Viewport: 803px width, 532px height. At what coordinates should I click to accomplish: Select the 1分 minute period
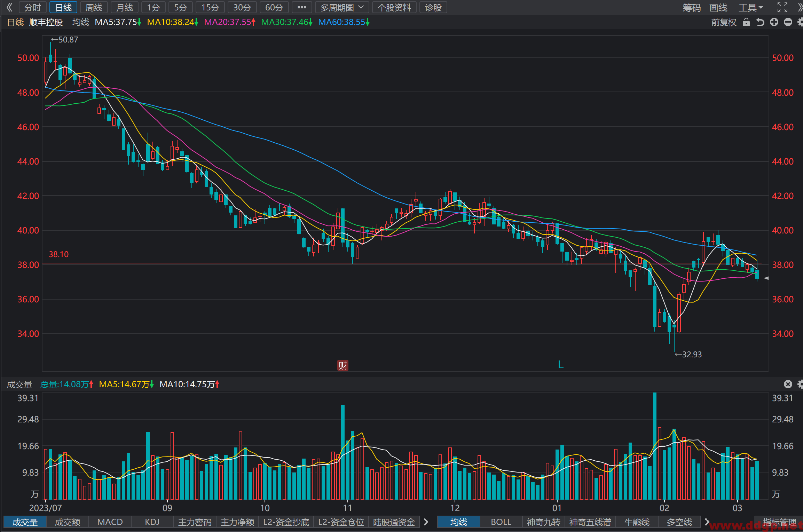153,7
